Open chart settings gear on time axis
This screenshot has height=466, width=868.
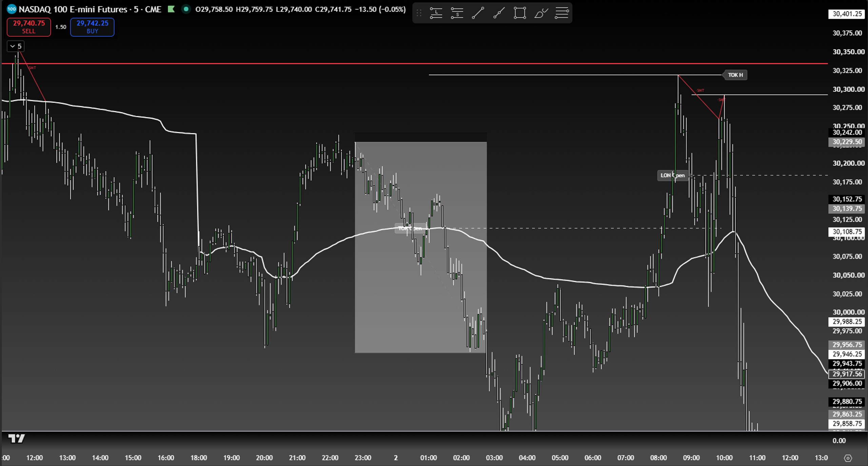(x=848, y=458)
